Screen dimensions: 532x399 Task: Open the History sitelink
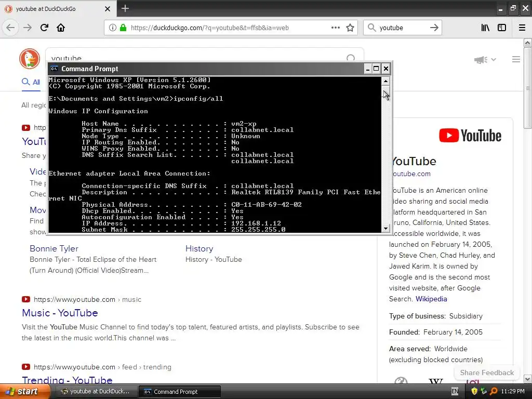(x=199, y=248)
